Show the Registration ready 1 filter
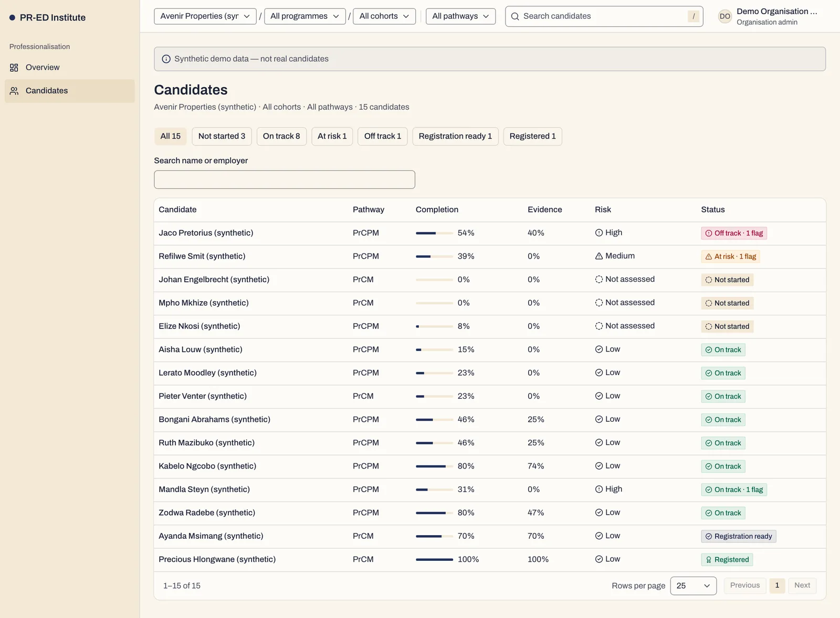840x618 pixels. pos(455,136)
